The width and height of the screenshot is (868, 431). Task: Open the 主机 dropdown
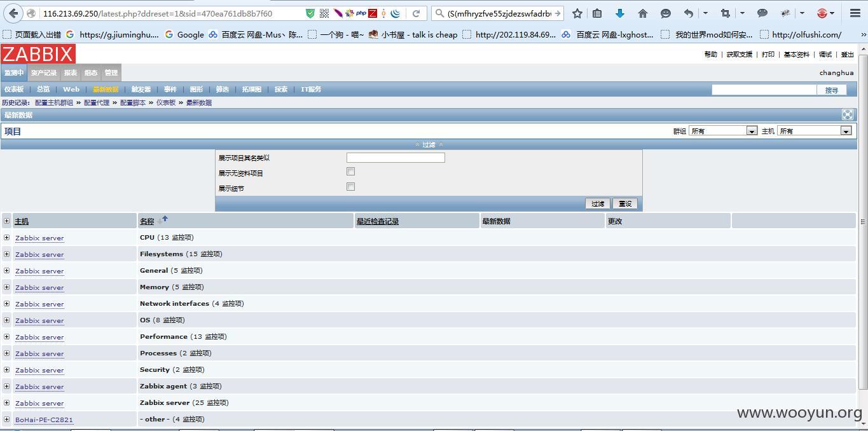pos(814,131)
